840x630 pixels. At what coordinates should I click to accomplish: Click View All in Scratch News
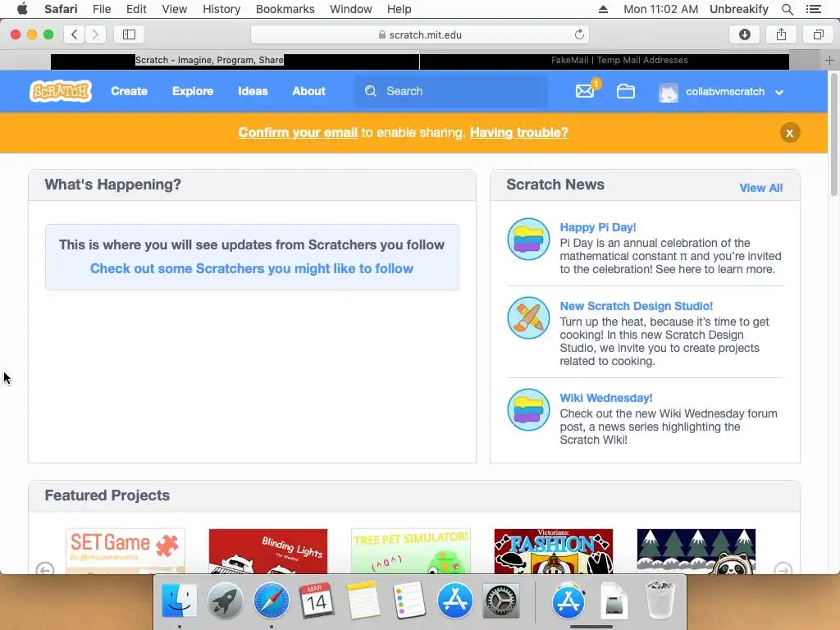[760, 188]
